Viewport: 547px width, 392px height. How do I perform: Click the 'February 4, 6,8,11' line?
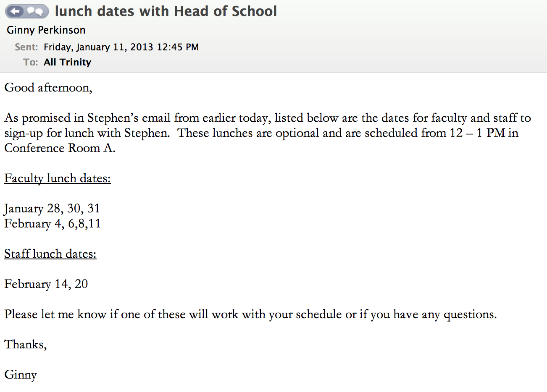pyautogui.click(x=53, y=224)
